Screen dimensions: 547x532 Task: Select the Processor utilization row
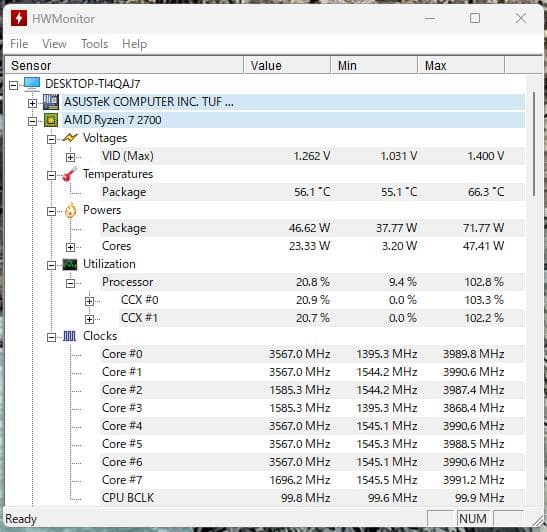click(x=312, y=282)
